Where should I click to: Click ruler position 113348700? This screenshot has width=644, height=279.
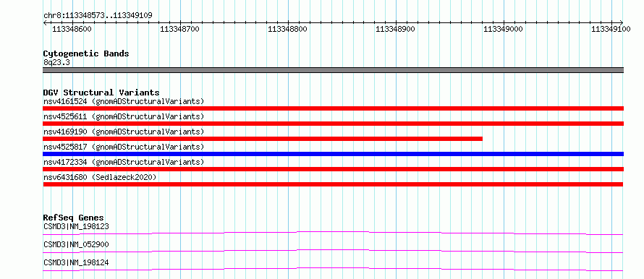(x=180, y=29)
